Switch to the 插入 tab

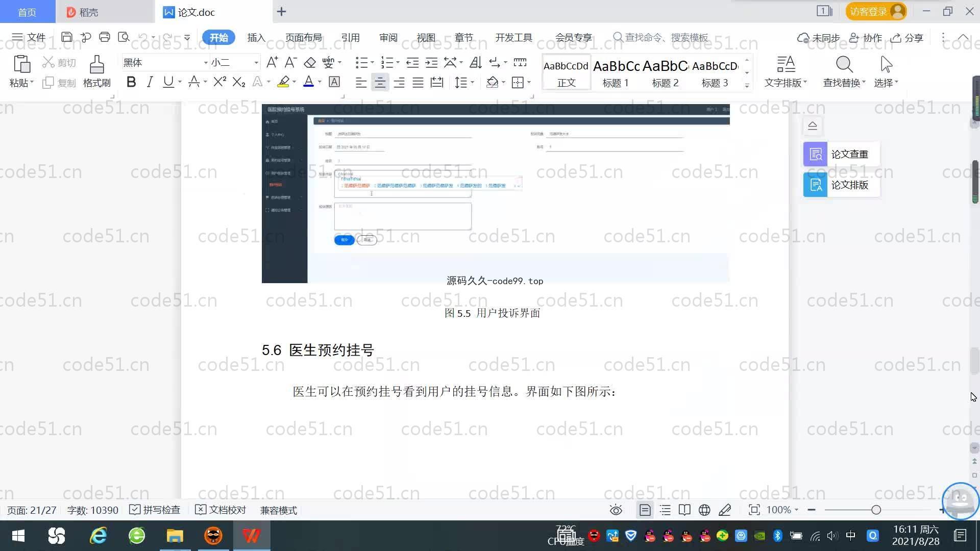tap(256, 37)
